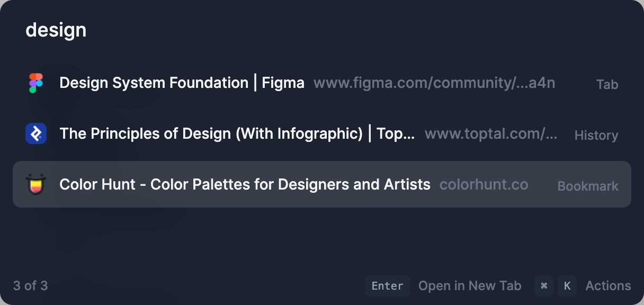Click the Color Hunt favicon icon
This screenshot has height=305, width=644.
tap(36, 185)
